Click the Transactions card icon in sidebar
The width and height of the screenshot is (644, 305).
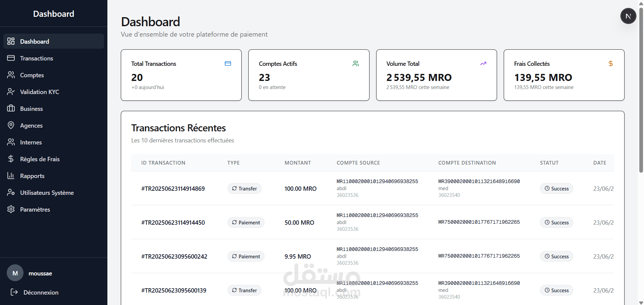click(11, 58)
